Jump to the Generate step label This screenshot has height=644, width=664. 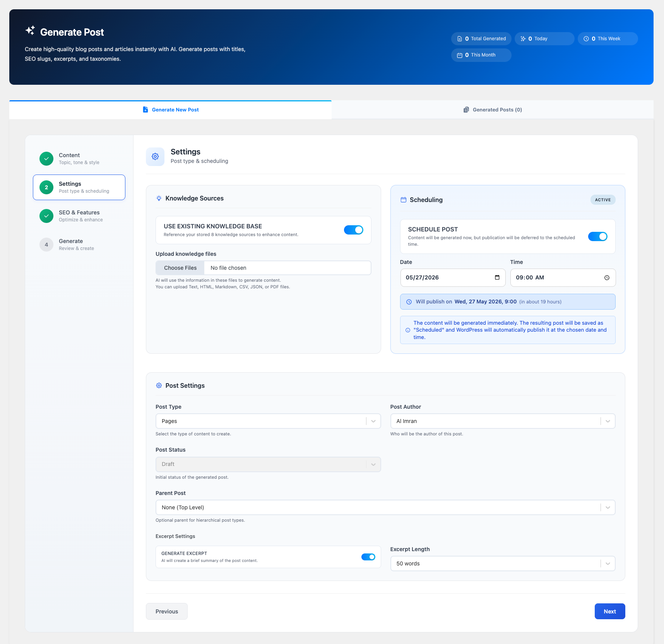71,241
